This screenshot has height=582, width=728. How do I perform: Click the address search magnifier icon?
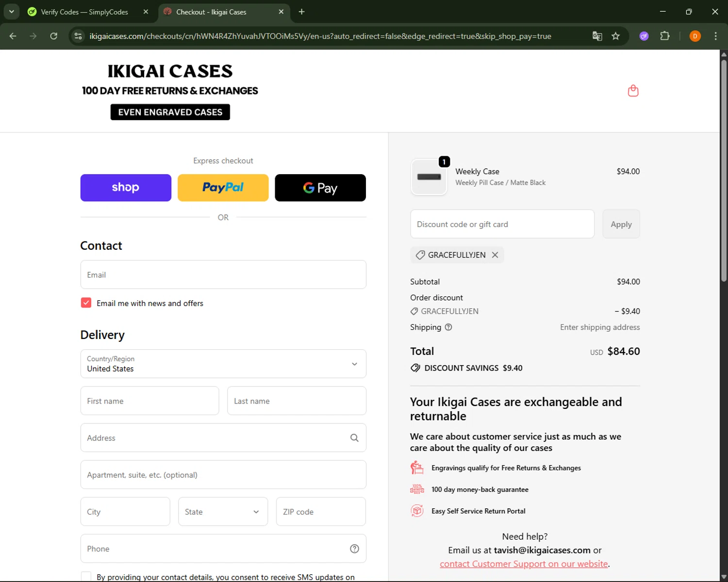click(354, 438)
